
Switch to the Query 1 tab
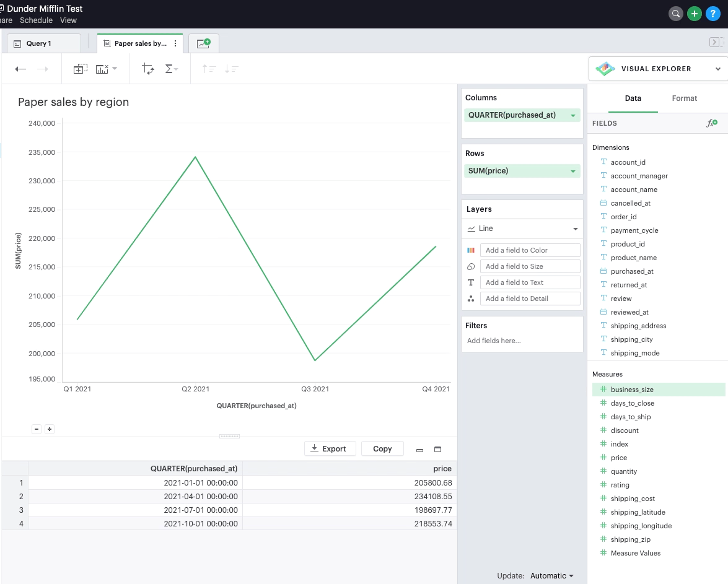pos(39,43)
